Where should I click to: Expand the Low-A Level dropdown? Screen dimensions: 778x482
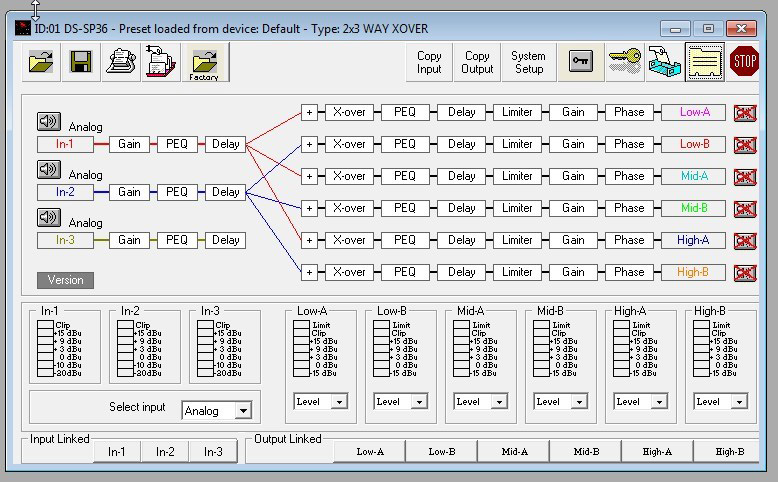point(338,402)
